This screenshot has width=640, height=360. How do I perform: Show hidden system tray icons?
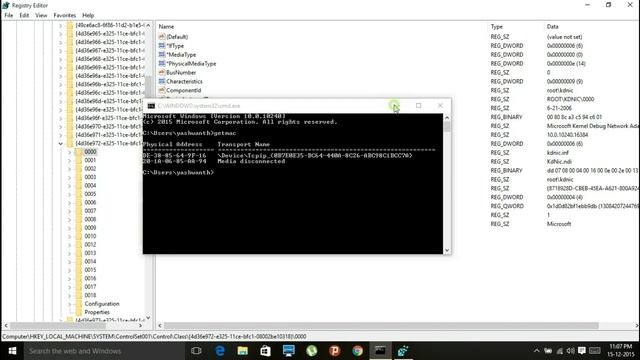point(536,351)
